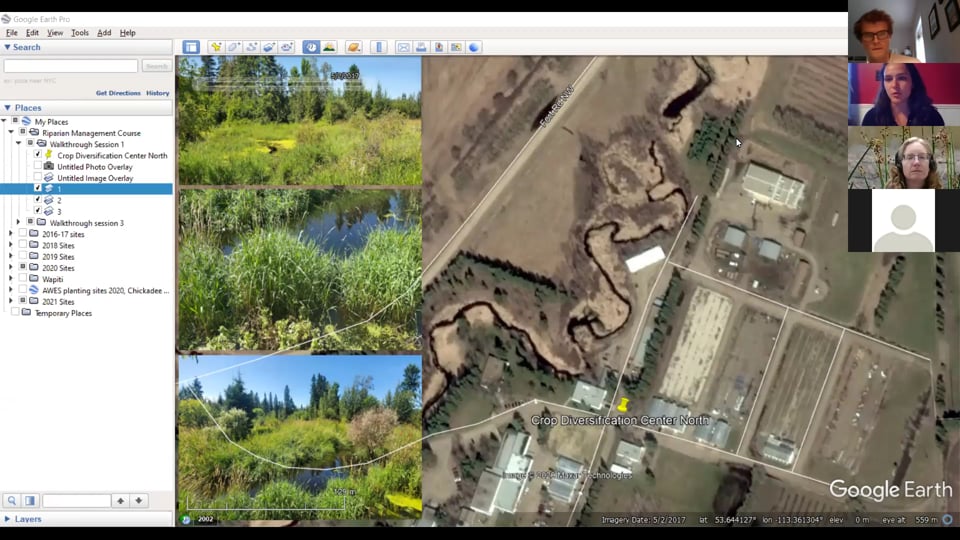Expand the Layers panel arrow
This screenshot has width=960, height=540.
tap(7, 519)
